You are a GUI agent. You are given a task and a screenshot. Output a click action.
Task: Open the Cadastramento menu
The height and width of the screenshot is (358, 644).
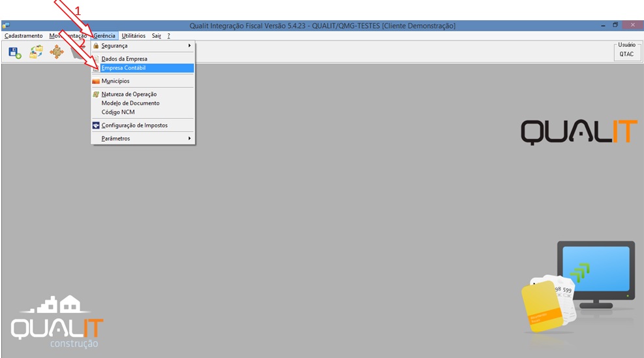pos(23,36)
